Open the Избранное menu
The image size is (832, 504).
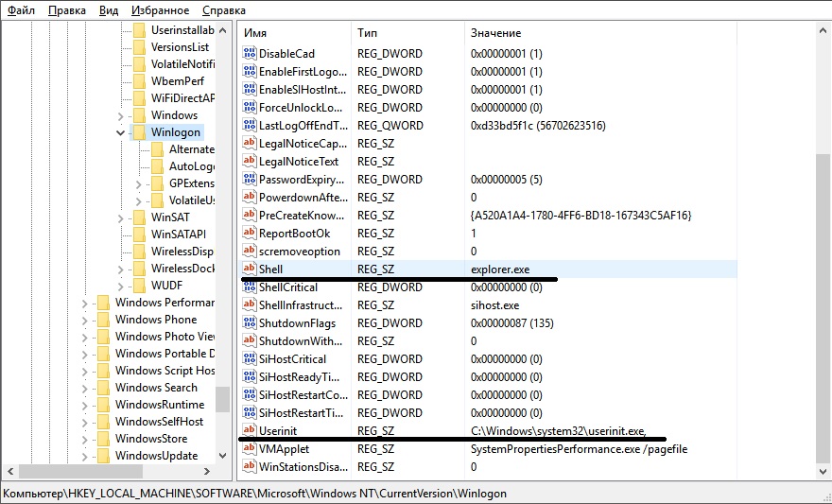pos(160,10)
